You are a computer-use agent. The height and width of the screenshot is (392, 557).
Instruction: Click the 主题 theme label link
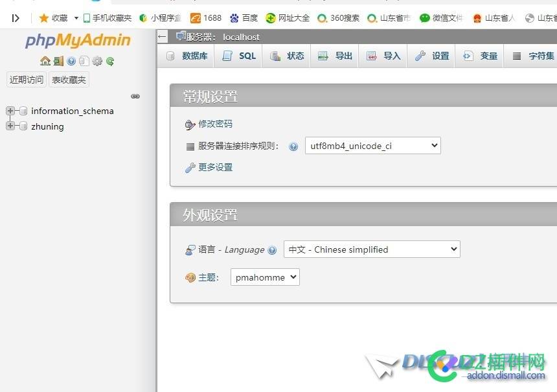[x=208, y=277]
